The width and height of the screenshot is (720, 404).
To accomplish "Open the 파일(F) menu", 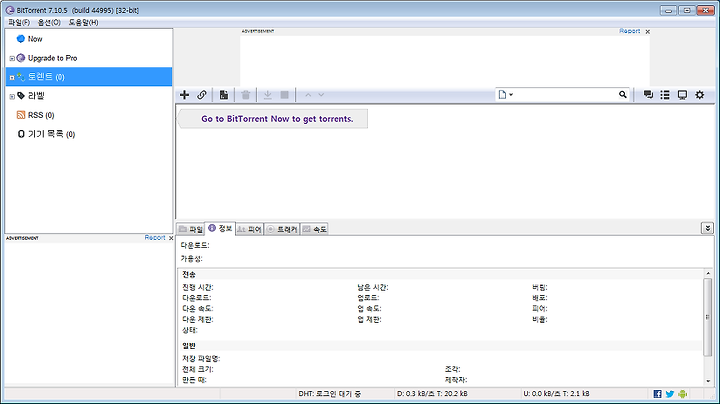I will (x=19, y=22).
